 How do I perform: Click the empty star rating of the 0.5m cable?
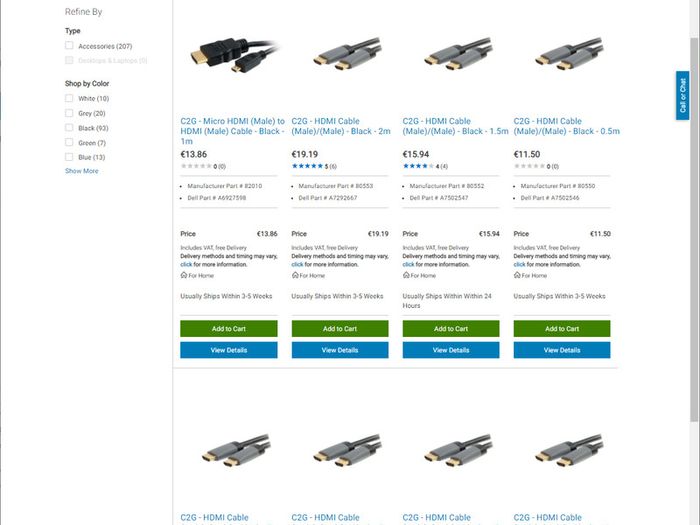pos(529,166)
